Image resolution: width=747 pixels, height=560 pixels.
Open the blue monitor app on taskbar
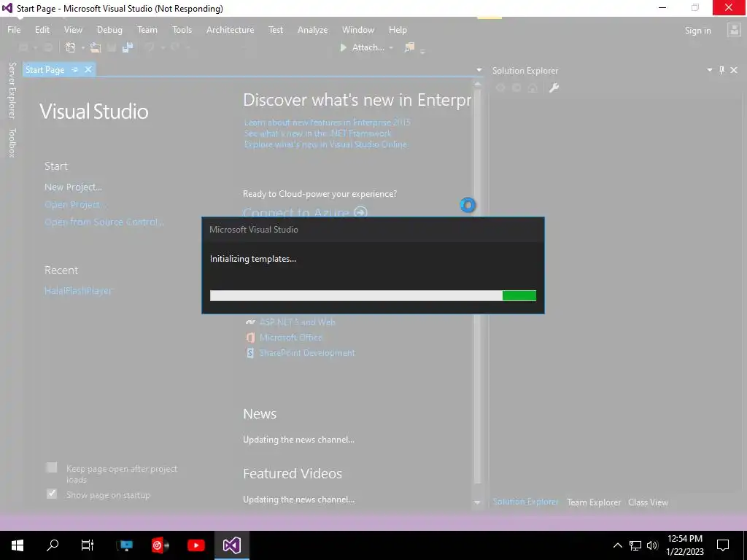[125, 545]
